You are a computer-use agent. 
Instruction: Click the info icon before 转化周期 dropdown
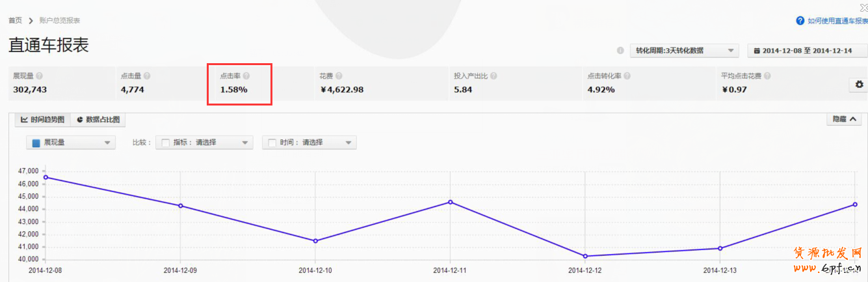click(x=620, y=51)
